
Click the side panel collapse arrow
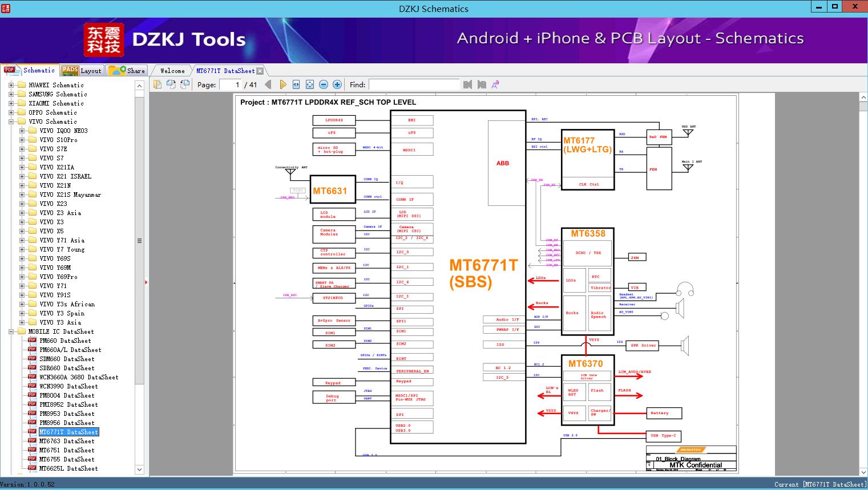[x=146, y=282]
